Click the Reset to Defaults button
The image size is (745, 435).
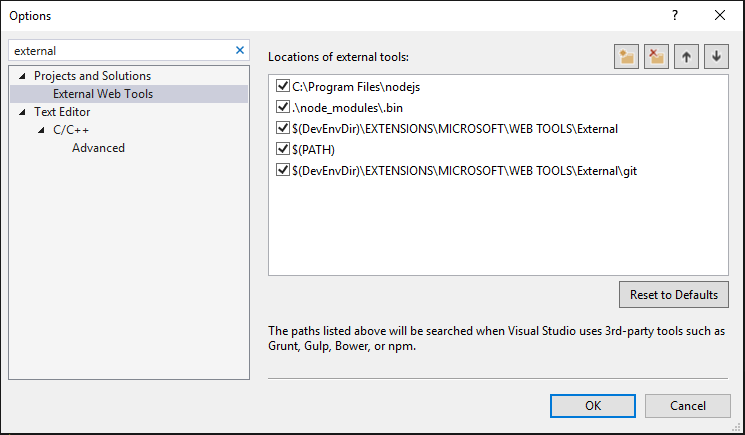[x=673, y=295]
